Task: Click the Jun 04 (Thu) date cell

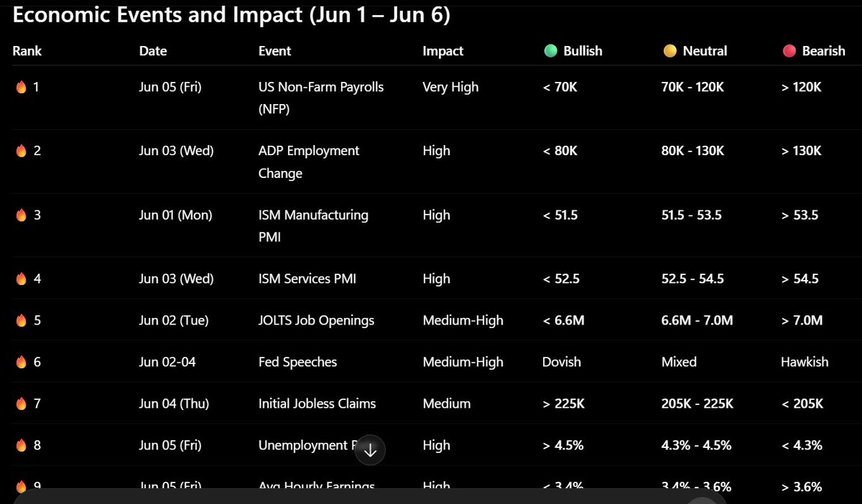Action: pyautogui.click(x=174, y=403)
